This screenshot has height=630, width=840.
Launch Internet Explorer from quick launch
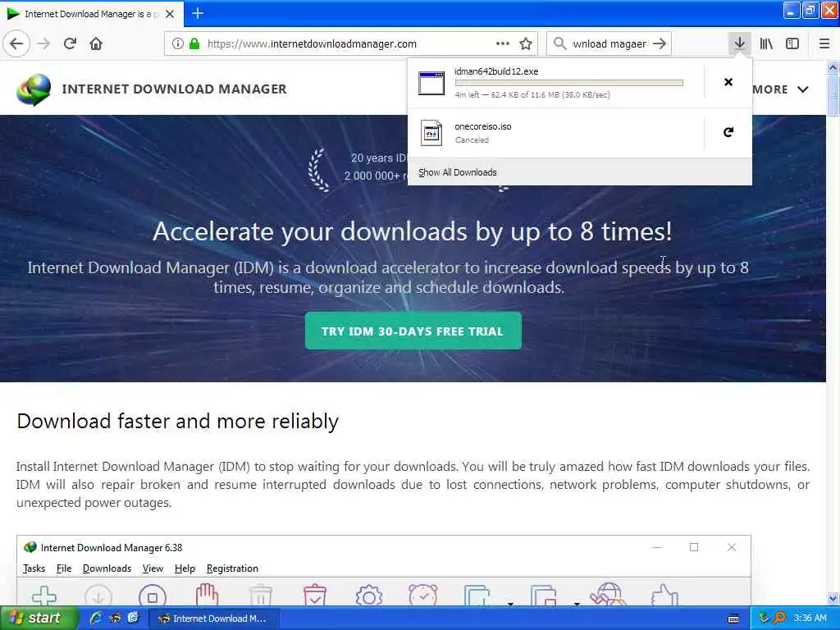(x=97, y=619)
